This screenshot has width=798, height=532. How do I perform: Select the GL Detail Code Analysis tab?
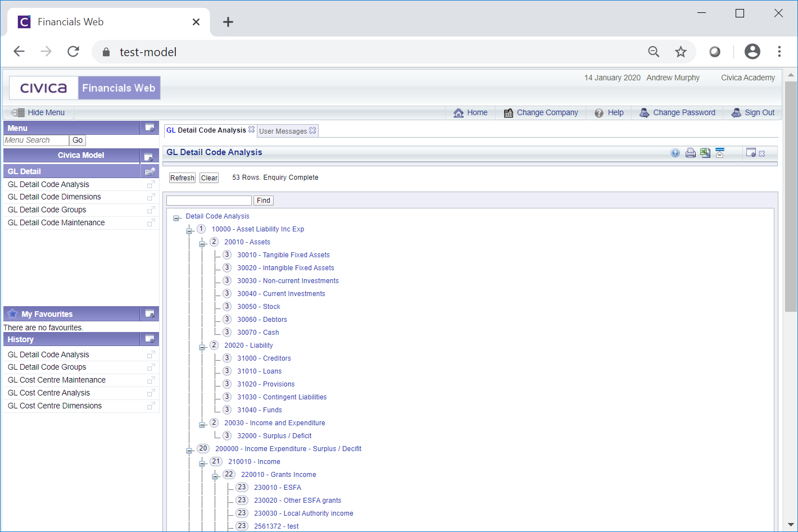(x=206, y=130)
